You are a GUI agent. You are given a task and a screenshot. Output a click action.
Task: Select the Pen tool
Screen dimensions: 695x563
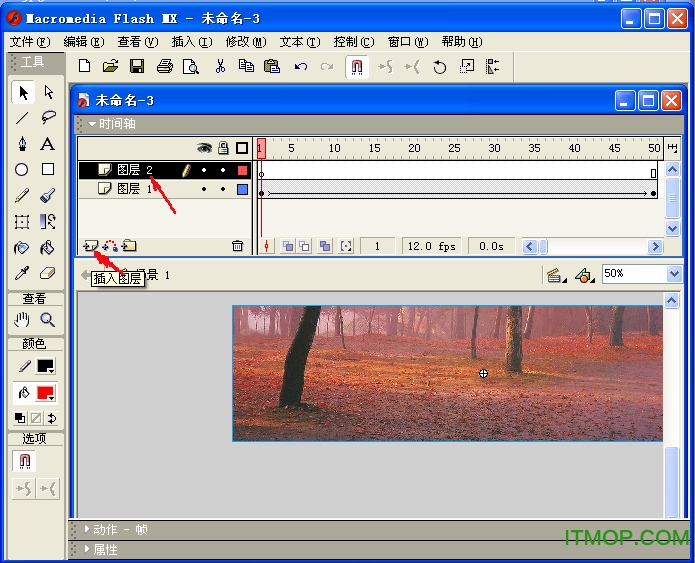coord(22,144)
